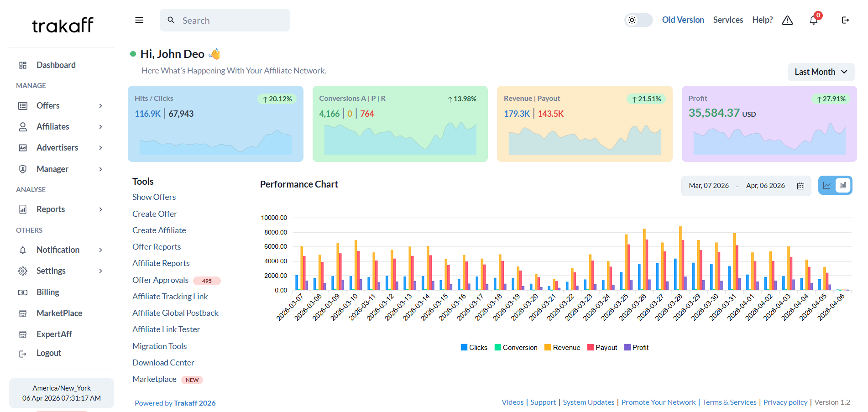Click the hamburger menu icon
868x412 pixels.
point(139,20)
